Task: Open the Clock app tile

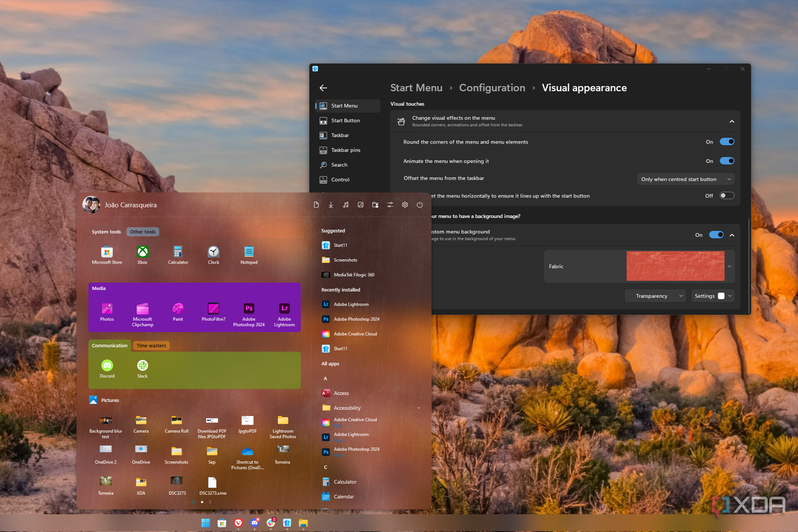Action: tap(213, 255)
